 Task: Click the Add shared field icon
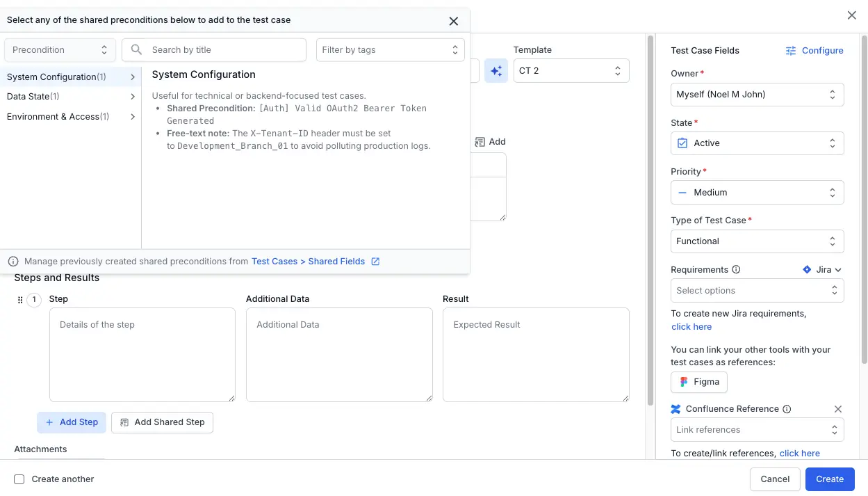click(x=481, y=141)
